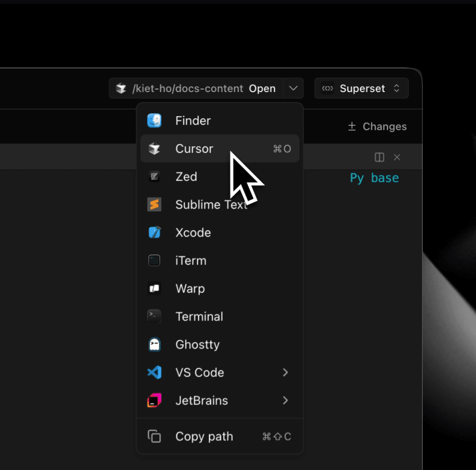Click the Terminal prompt icon
This screenshot has width=476, height=470.
[154, 316]
